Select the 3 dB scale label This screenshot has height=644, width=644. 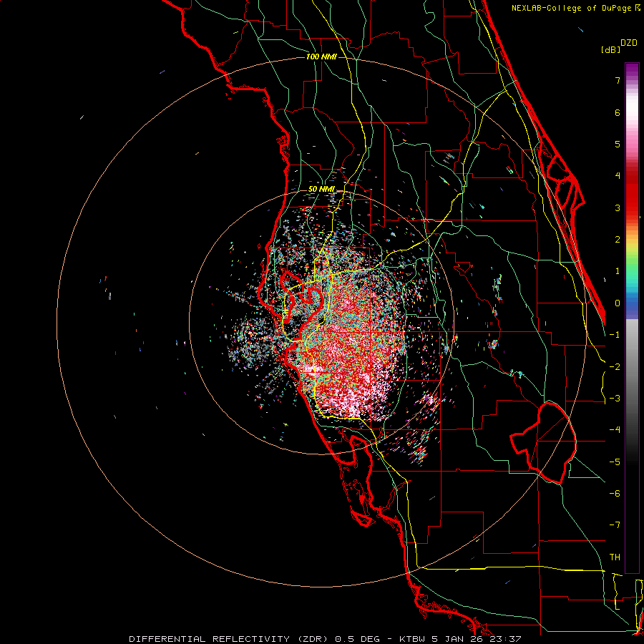618,208
